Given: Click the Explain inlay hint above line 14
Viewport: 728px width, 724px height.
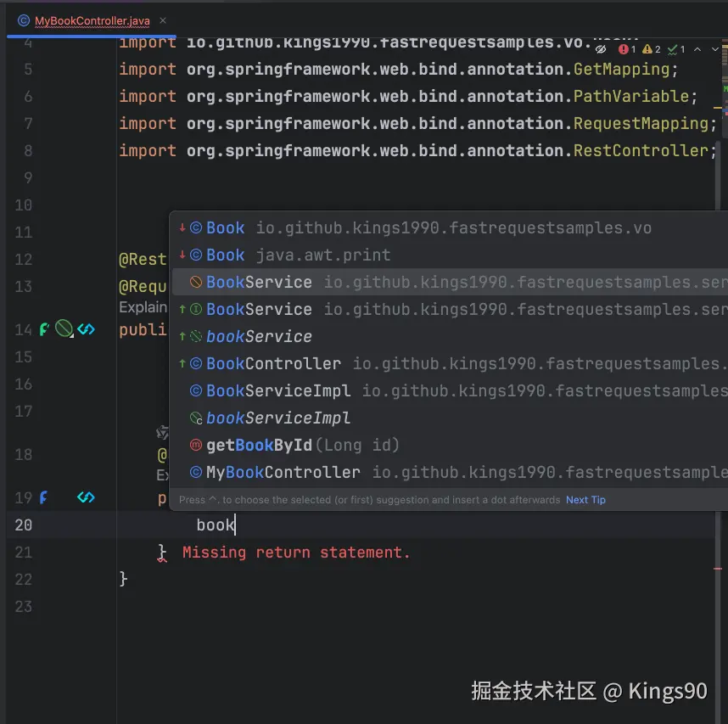Looking at the screenshot, I should pos(143,307).
